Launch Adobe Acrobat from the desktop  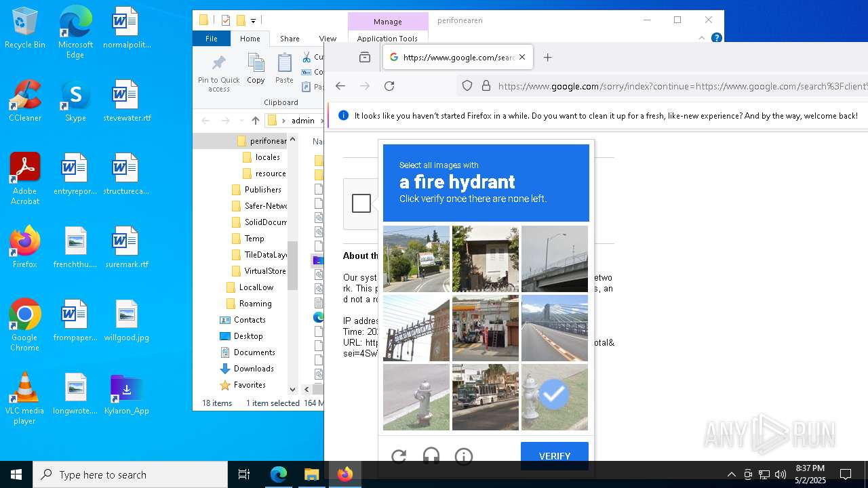tap(25, 179)
